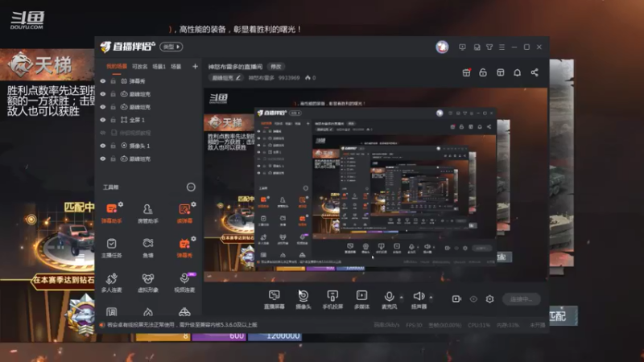The height and width of the screenshot is (362, 644).
Task: Open the 鱼塘 fish tool
Action: click(x=148, y=248)
